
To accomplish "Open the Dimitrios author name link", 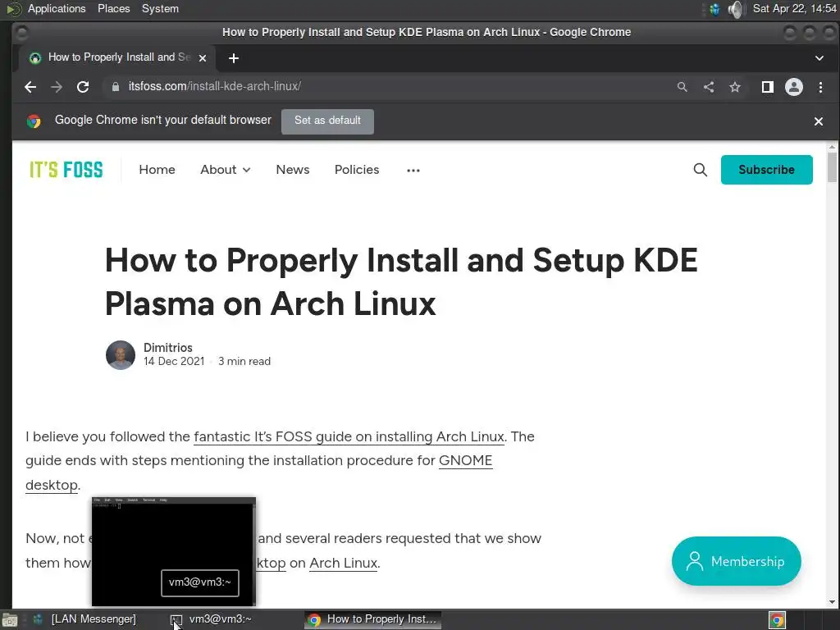I will 167,347.
